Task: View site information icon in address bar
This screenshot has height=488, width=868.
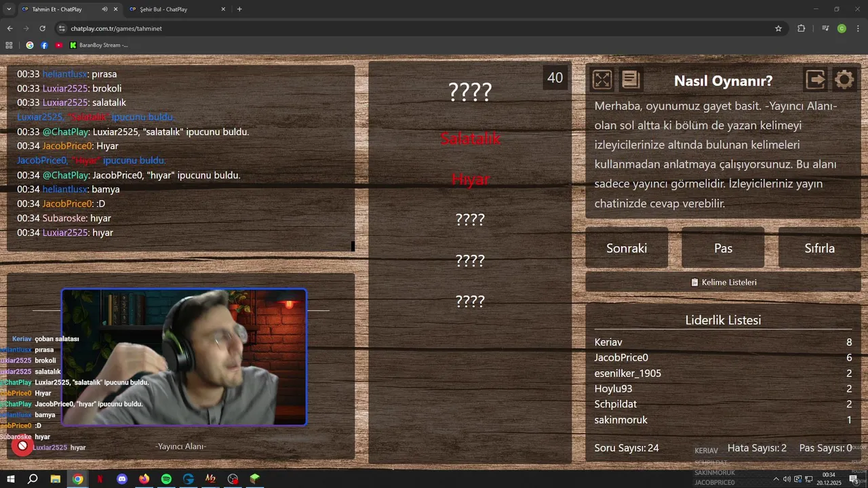Action: click(x=62, y=28)
